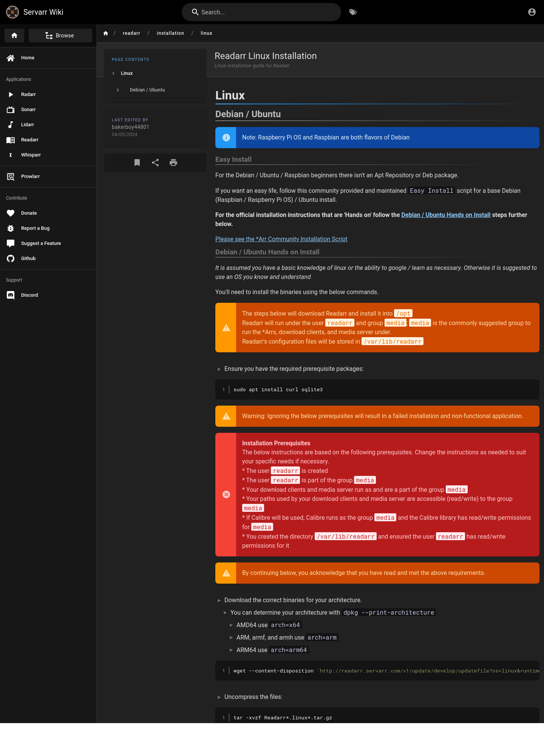Image resolution: width=544 pixels, height=756 pixels.
Task: Click the Donate heart icon
Action: (11, 213)
